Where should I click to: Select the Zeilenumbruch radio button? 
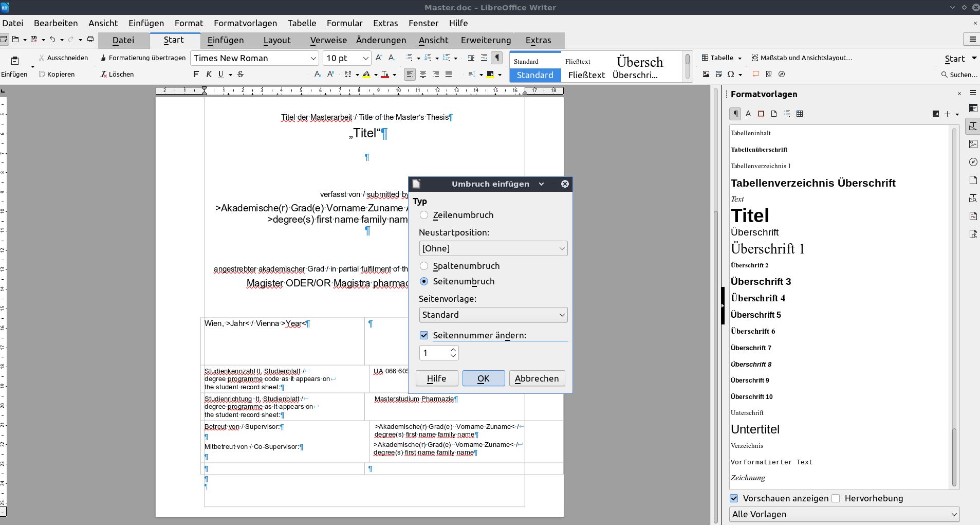(x=424, y=215)
